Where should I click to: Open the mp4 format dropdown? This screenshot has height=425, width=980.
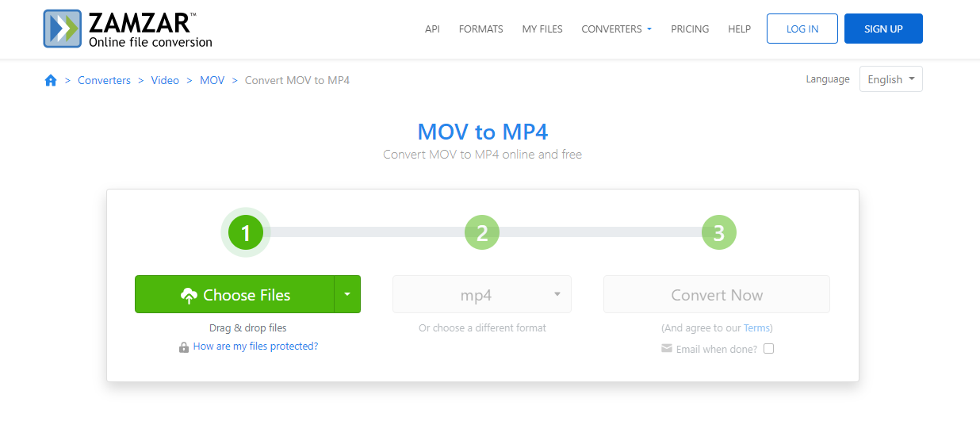click(482, 295)
